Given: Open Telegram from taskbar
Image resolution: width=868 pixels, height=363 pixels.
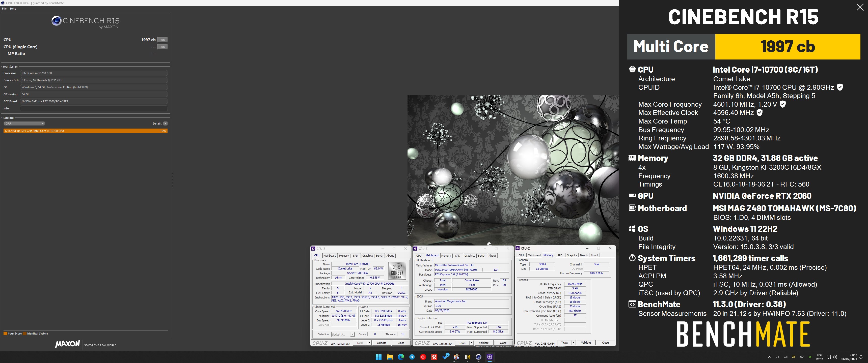Looking at the screenshot, I should tap(412, 357).
